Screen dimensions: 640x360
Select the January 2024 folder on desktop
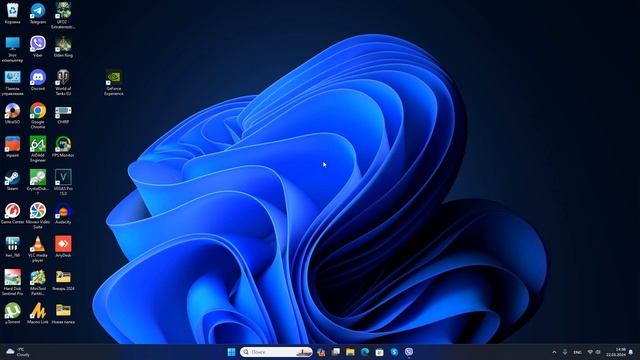[63, 281]
